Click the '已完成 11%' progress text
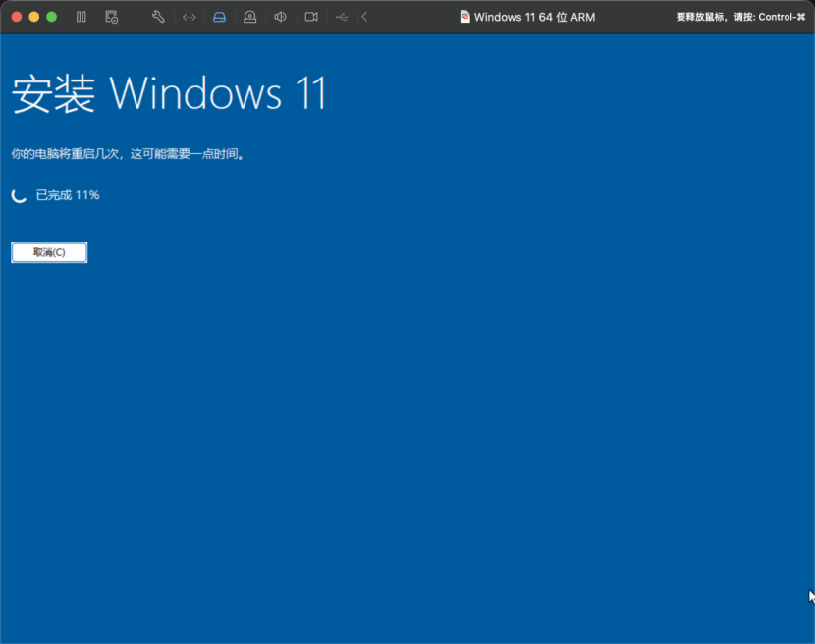 [68, 195]
